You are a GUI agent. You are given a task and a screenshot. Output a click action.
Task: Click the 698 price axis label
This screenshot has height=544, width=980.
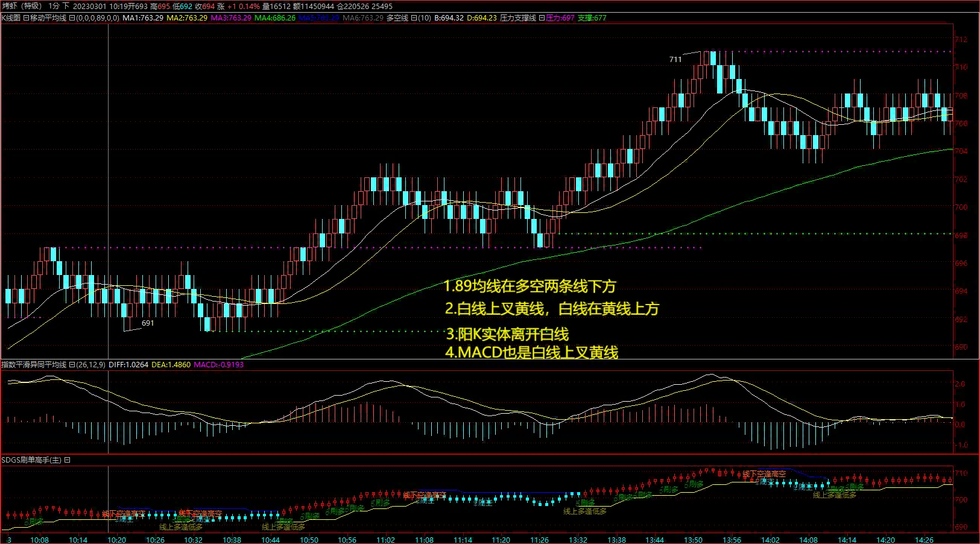(961, 235)
